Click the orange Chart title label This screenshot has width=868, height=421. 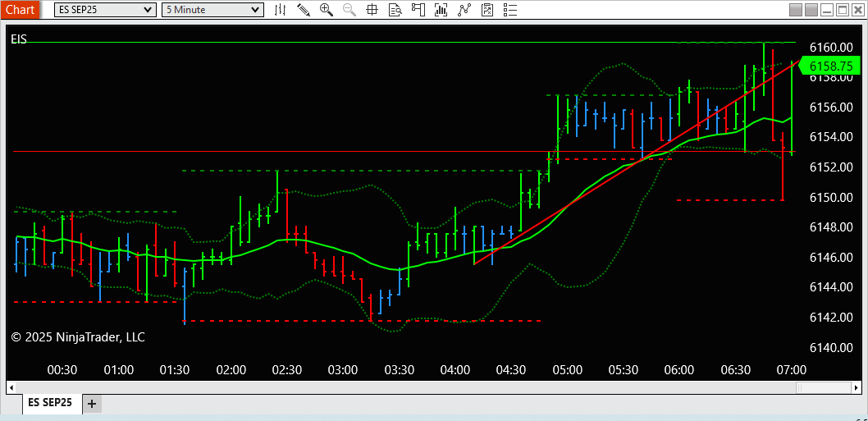coord(20,9)
